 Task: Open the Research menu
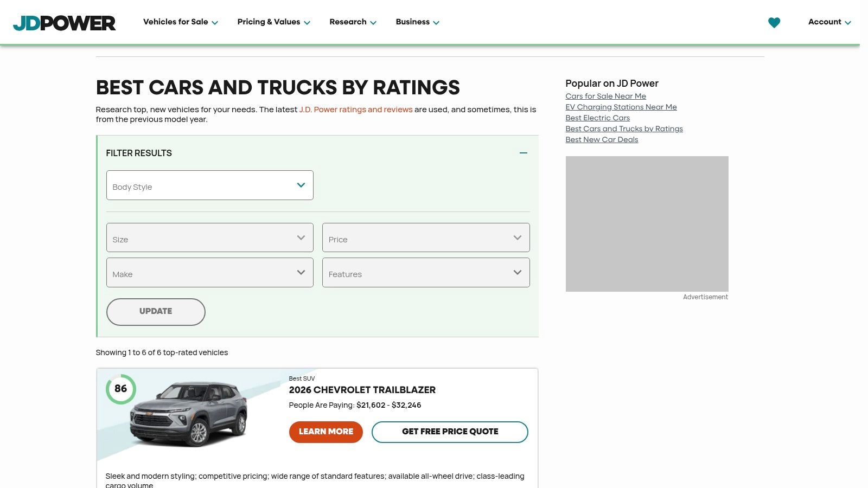[x=353, y=22]
